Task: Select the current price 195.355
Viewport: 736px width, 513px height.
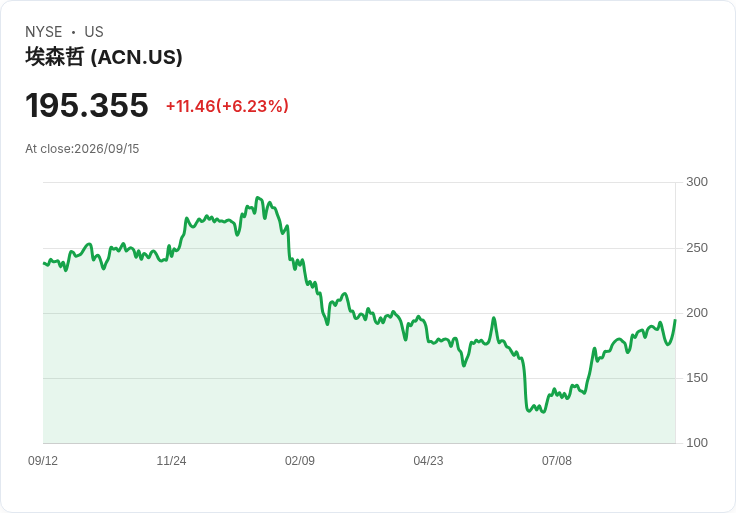Action: [x=87, y=105]
